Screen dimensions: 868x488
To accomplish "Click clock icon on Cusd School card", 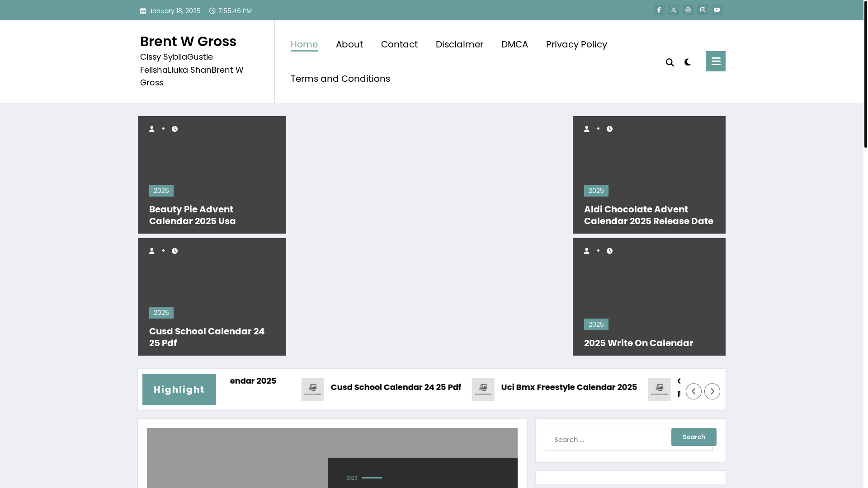I will [175, 251].
